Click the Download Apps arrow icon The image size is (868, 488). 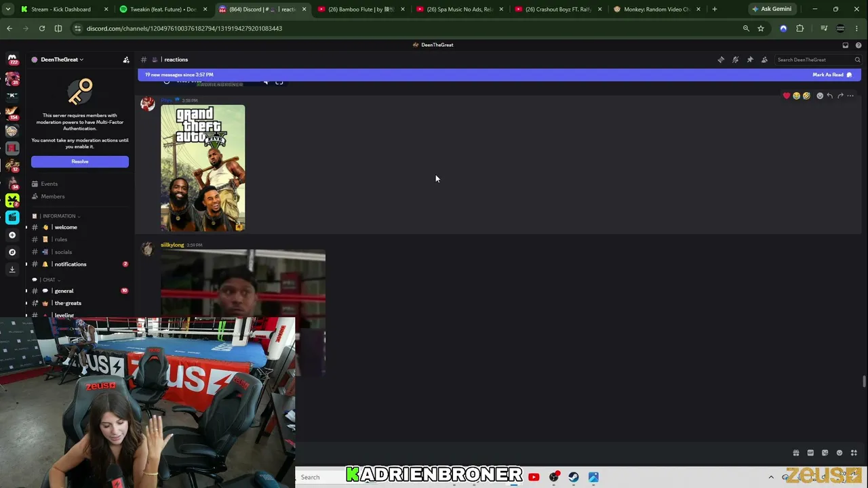click(x=12, y=269)
